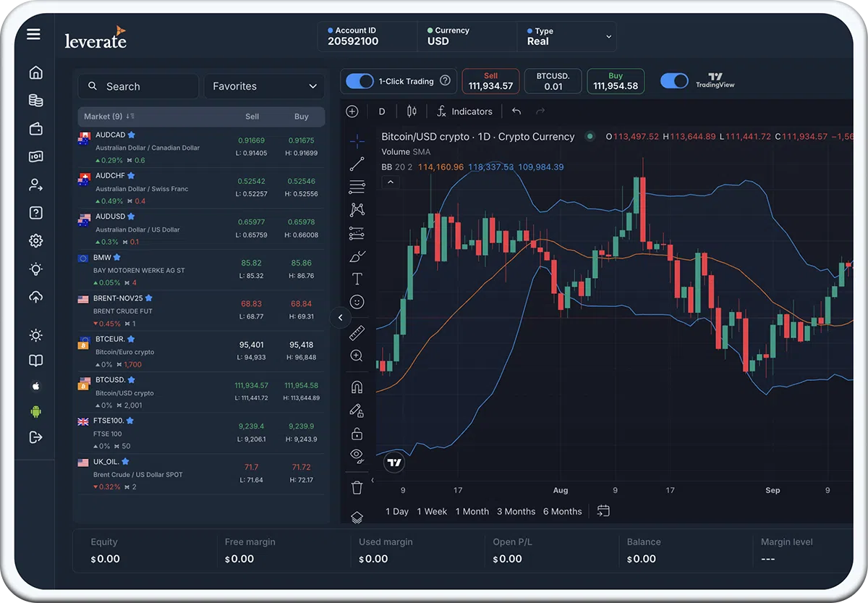
Task: Click the logout icon in sidebar
Action: tap(35, 437)
